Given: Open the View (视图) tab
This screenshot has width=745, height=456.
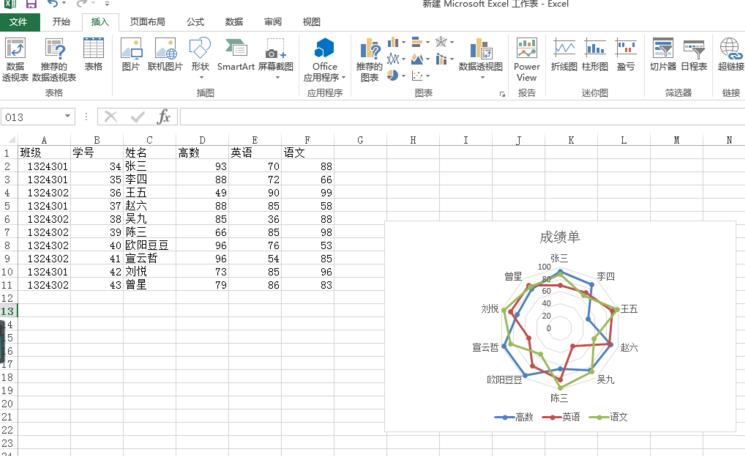Looking at the screenshot, I should coord(311,22).
